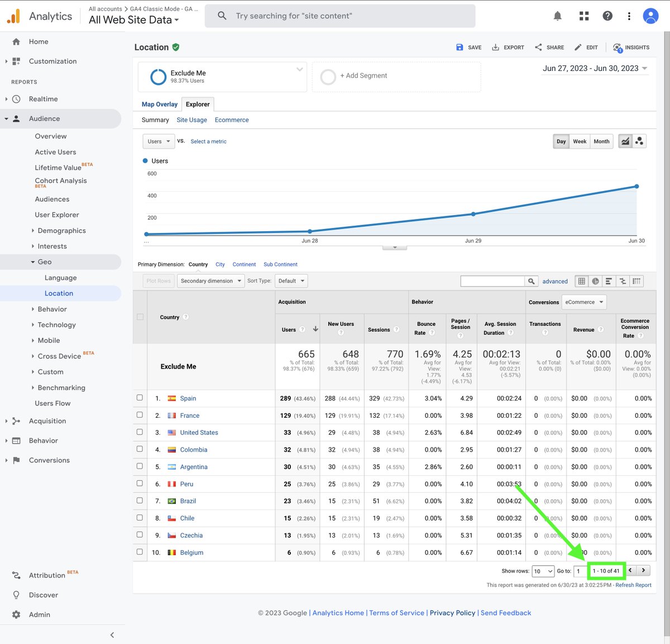Click the Realtime clock icon

(16, 99)
